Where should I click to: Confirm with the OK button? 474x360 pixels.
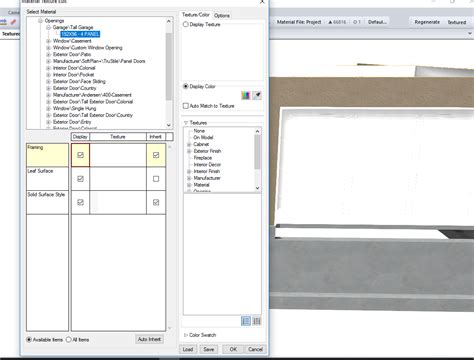233,349
